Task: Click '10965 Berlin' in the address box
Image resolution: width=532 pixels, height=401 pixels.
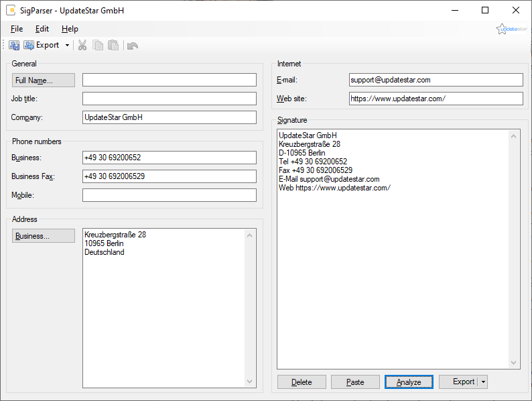Action: [104, 243]
